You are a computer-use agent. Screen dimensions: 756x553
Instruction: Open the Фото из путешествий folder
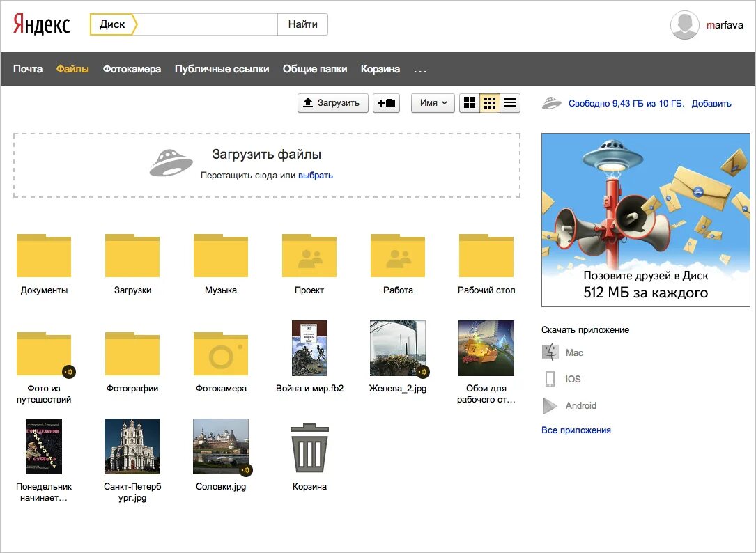(44, 354)
